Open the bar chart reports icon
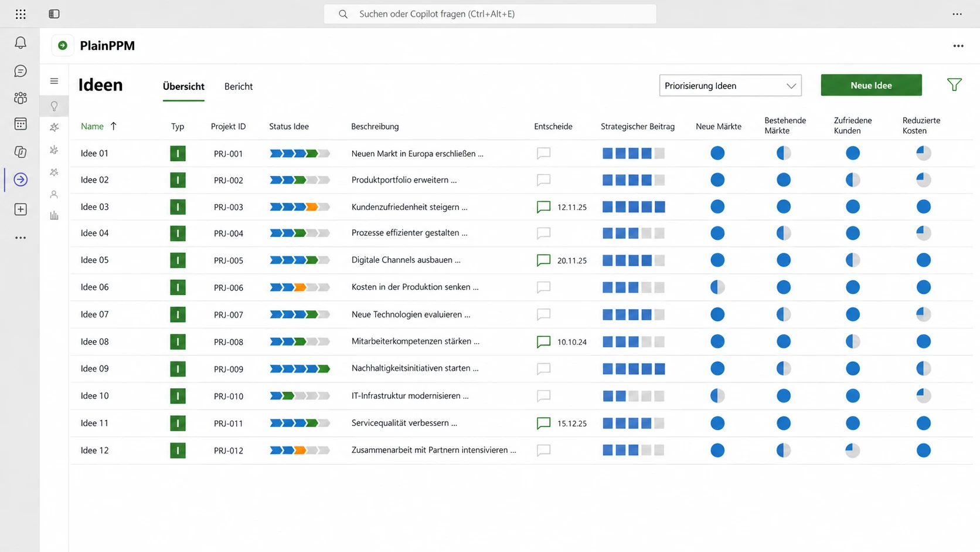This screenshot has width=980, height=552. (54, 216)
